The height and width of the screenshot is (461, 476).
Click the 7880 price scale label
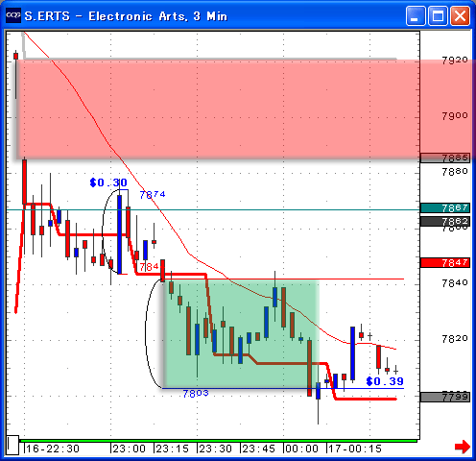coord(455,172)
